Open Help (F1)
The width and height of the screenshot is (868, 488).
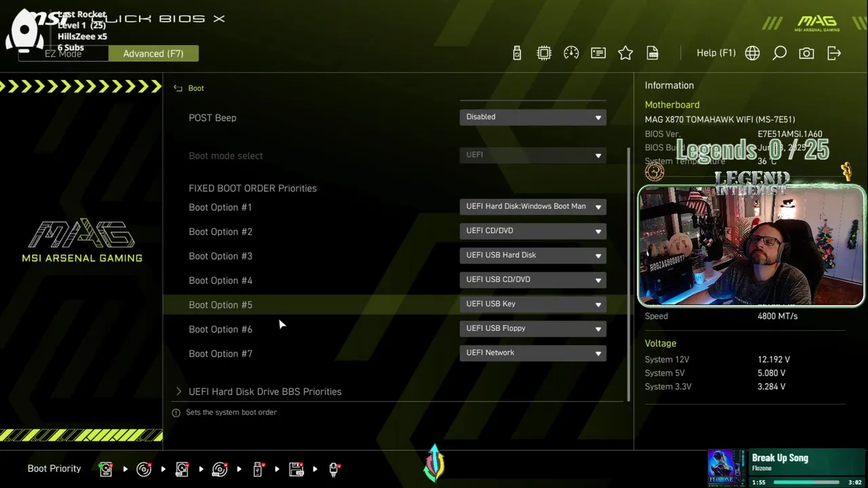[716, 53]
